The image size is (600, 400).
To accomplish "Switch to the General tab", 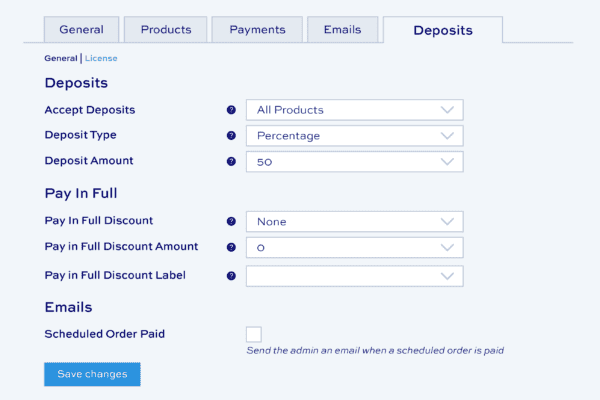I will [x=82, y=29].
